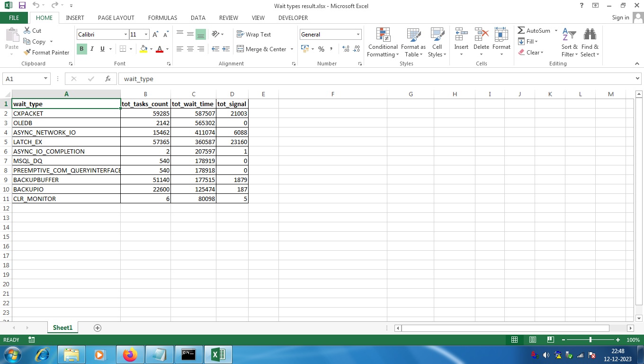Click Merge & Center

262,49
